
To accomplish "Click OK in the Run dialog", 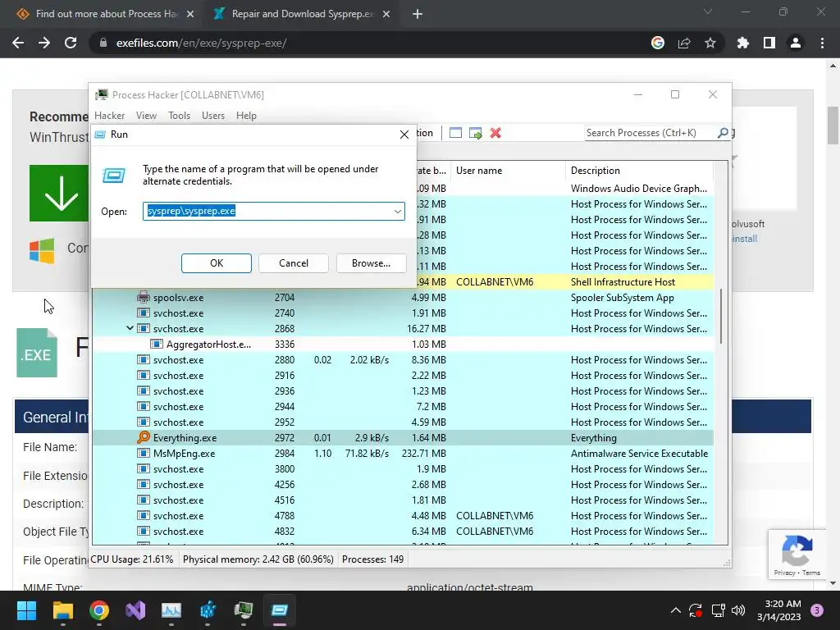I will [216, 263].
